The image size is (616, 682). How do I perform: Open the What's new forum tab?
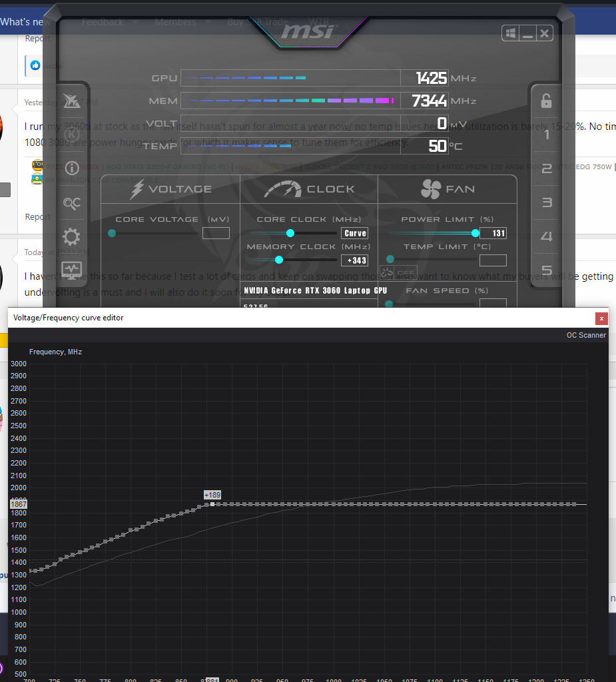(25, 22)
